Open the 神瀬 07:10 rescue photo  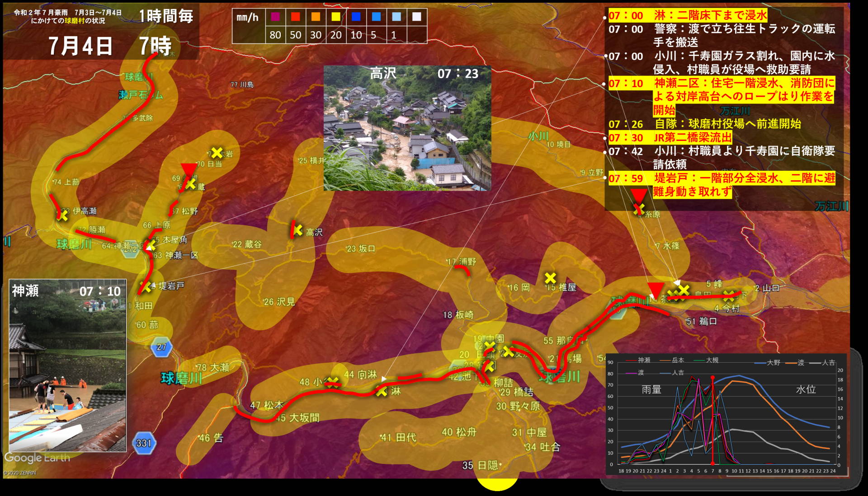(x=68, y=365)
